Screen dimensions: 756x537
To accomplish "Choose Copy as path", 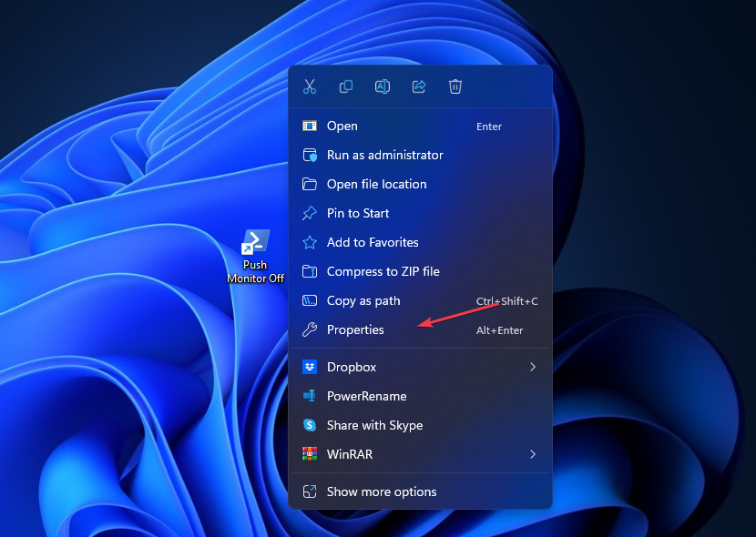I will coord(421,300).
